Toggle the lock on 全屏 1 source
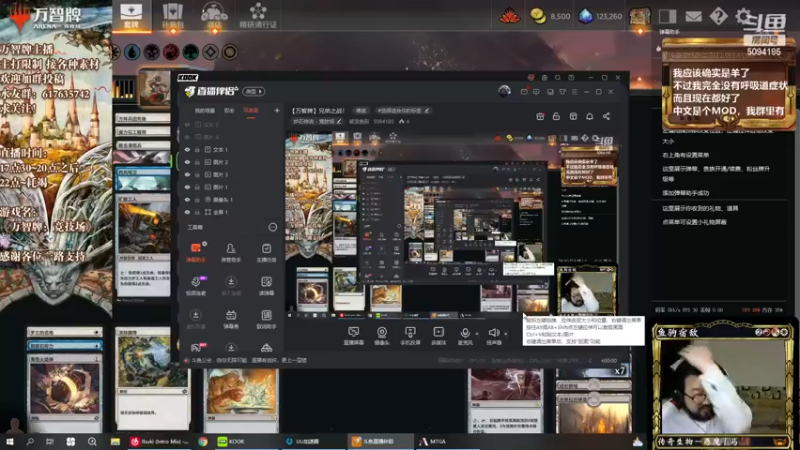Viewport: 800px width, 450px height. coord(197,212)
